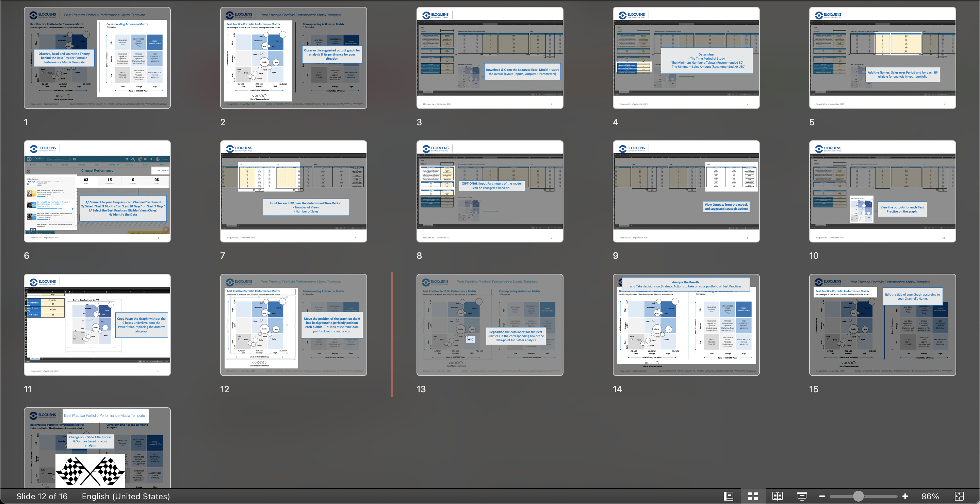The height and width of the screenshot is (504, 980).
Task: Zoom in with the plus button
Action: 905,496
